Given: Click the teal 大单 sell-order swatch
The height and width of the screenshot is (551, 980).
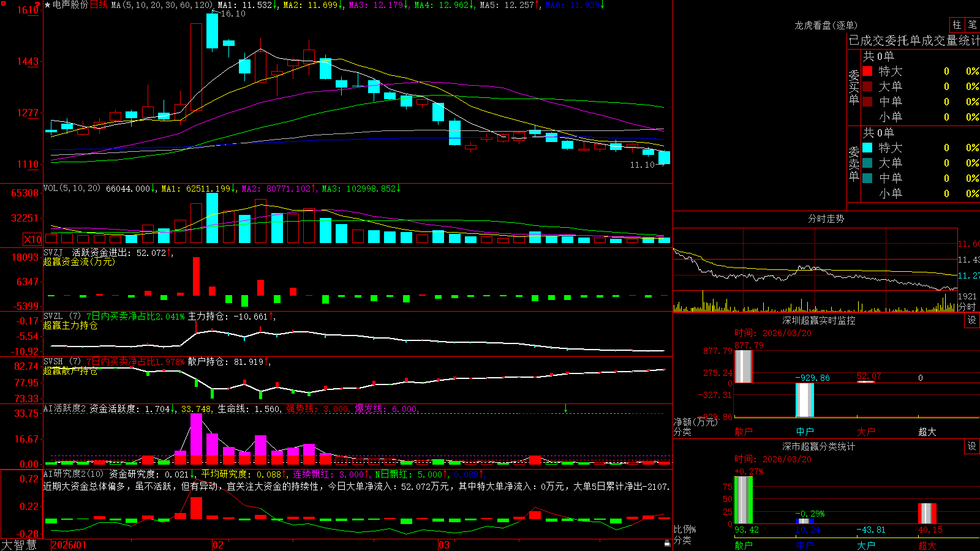Looking at the screenshot, I should coord(867,163).
